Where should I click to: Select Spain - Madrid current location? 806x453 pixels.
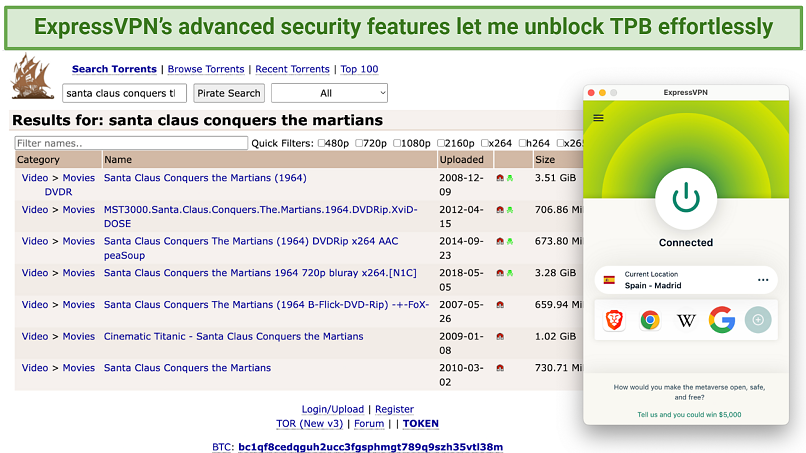(686, 280)
